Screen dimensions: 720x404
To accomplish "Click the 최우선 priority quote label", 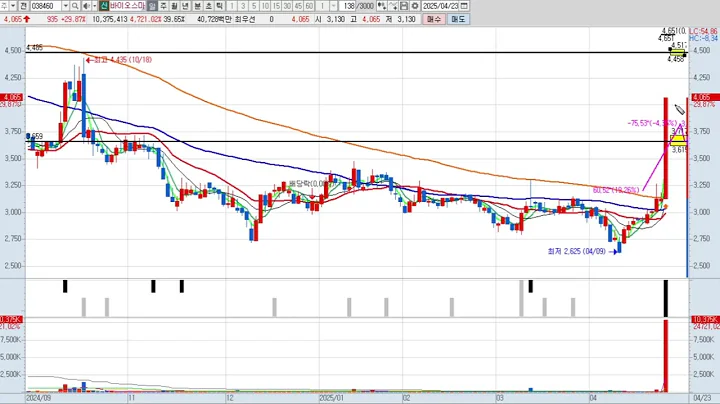I will pyautogui.click(x=244, y=19).
